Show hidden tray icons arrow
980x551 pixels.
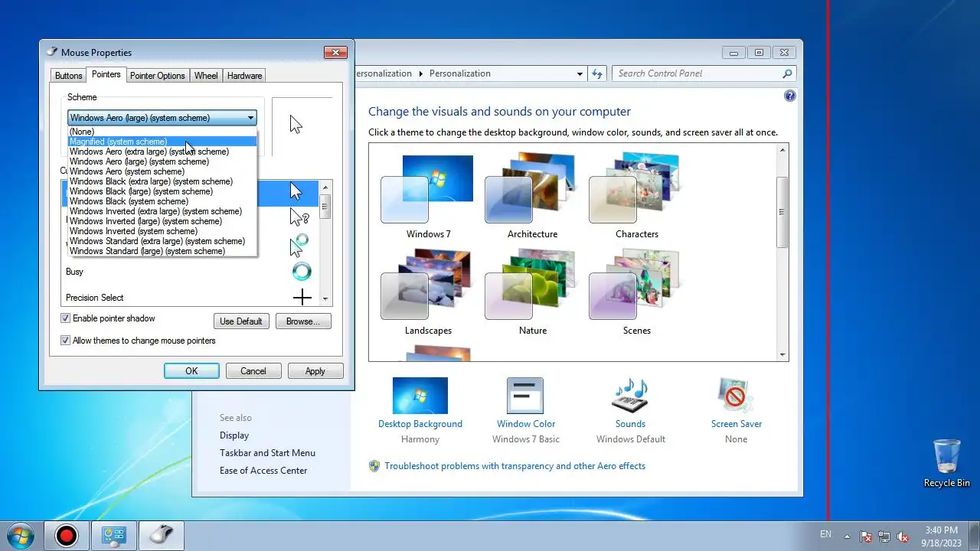click(x=847, y=536)
